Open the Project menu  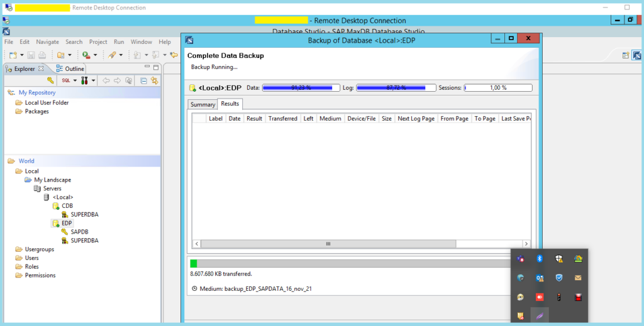tap(98, 42)
